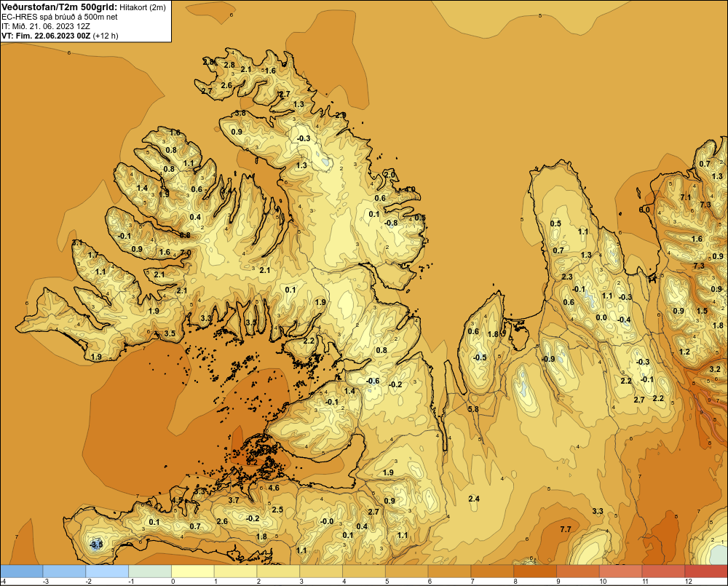Click the 'IT: Mið. 21. 06. 2023 12Z' line

[45, 26]
